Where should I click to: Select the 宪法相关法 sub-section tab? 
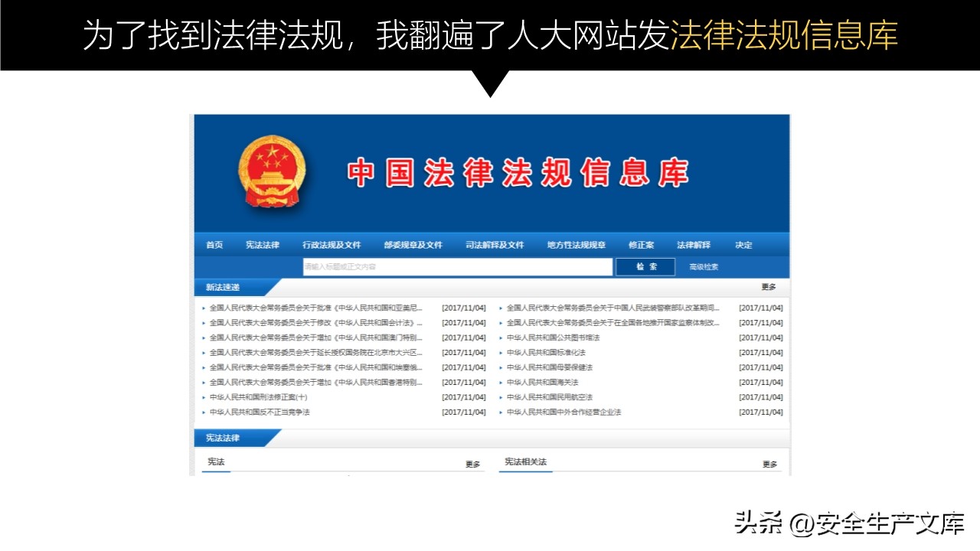coord(525,462)
